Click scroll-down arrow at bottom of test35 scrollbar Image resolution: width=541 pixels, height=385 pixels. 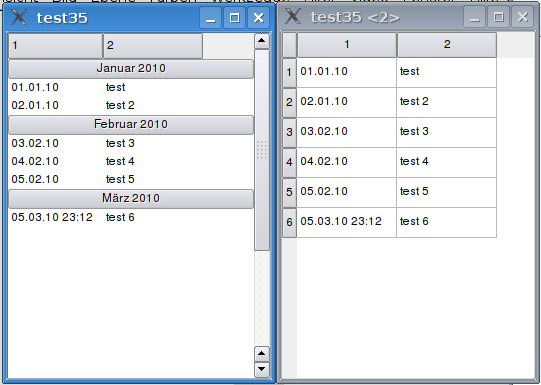[262, 369]
